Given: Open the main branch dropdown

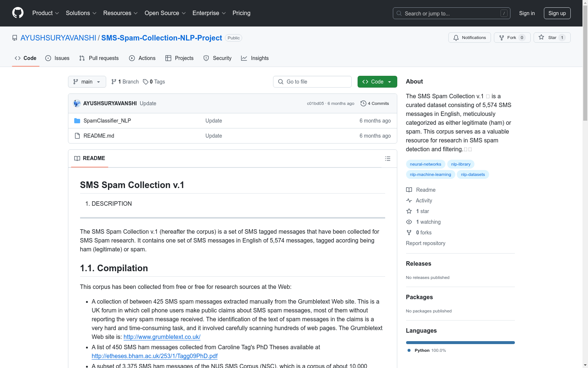Looking at the screenshot, I should [x=87, y=82].
